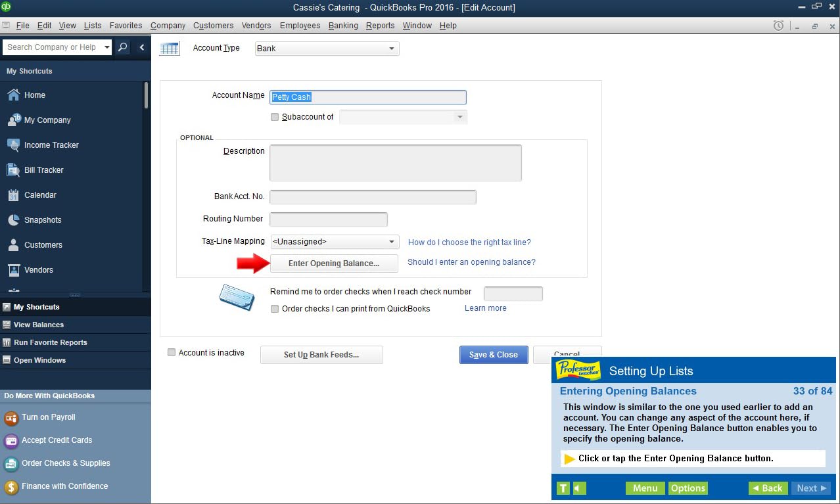This screenshot has height=504, width=840.
Task: Go Back in the tutorial panel
Action: click(768, 488)
